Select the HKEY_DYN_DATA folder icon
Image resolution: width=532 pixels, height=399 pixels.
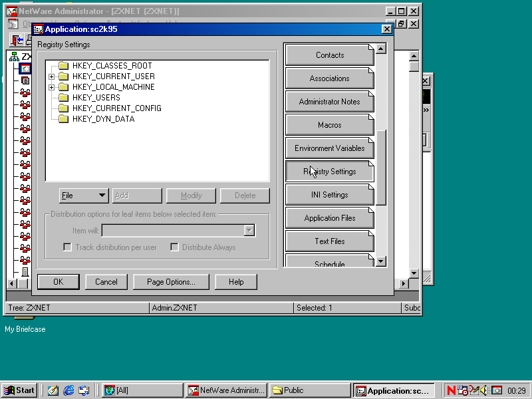click(x=63, y=119)
